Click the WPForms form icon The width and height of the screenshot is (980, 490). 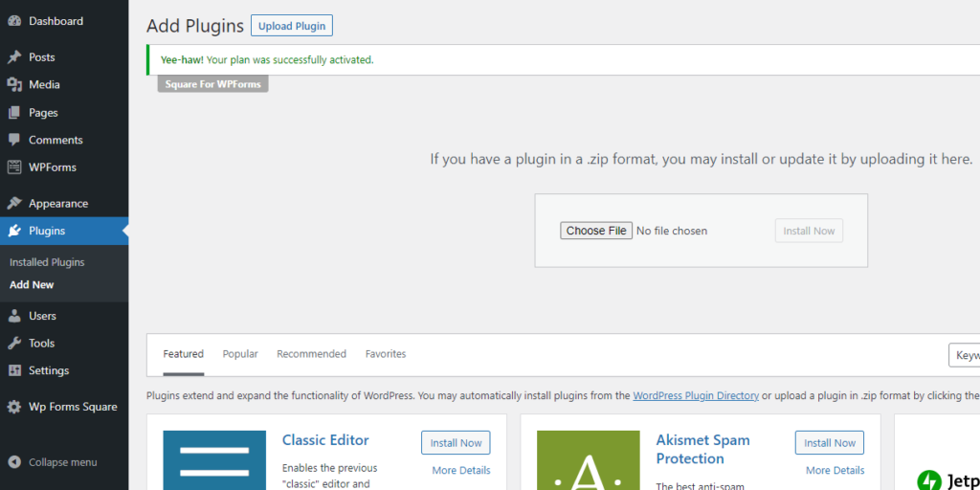[13, 167]
